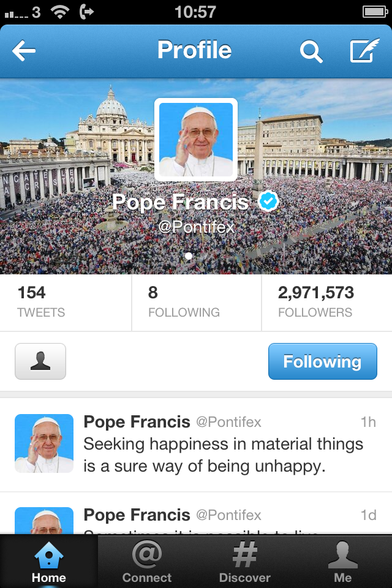Switch to the Home tab
Image resolution: width=392 pixels, height=588 pixels.
click(49, 562)
